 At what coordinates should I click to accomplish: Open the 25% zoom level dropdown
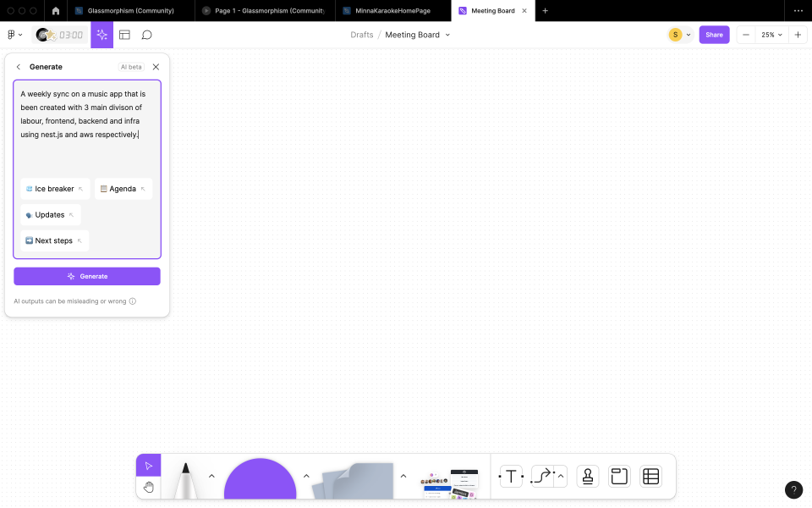tap(769, 35)
